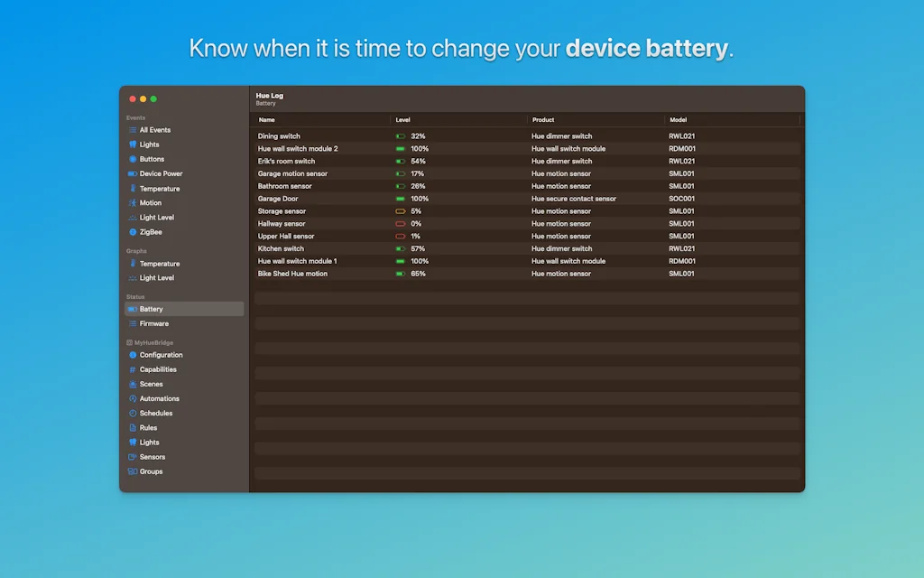Image resolution: width=924 pixels, height=578 pixels.
Task: Select Device Power in the sidebar
Action: [x=157, y=173]
